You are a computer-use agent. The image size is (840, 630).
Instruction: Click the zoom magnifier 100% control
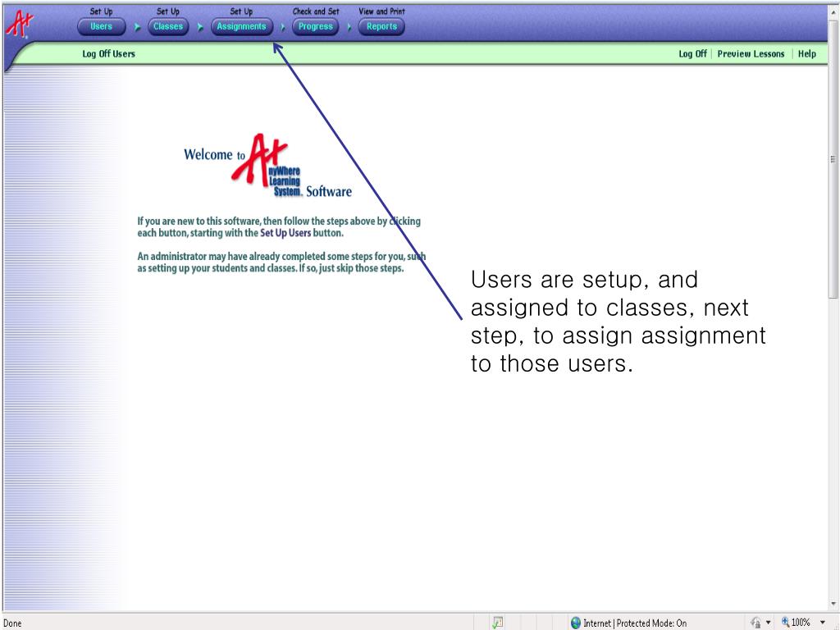click(796, 623)
